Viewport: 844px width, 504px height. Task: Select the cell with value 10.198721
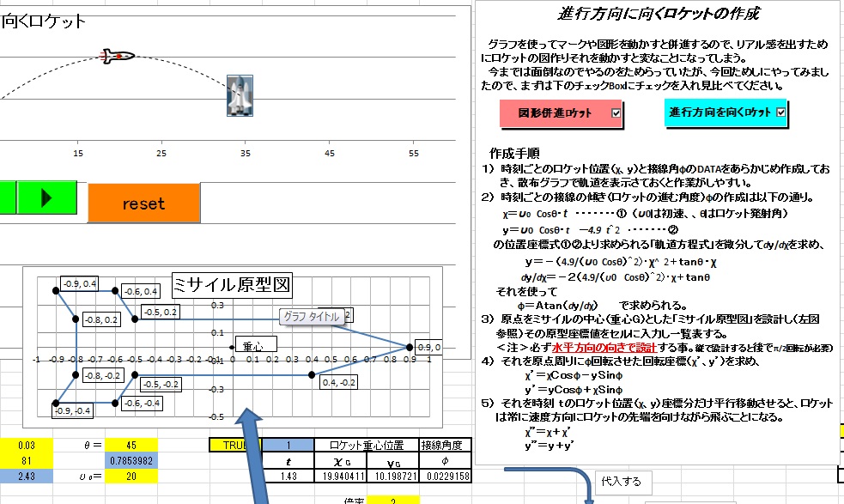[x=393, y=476]
